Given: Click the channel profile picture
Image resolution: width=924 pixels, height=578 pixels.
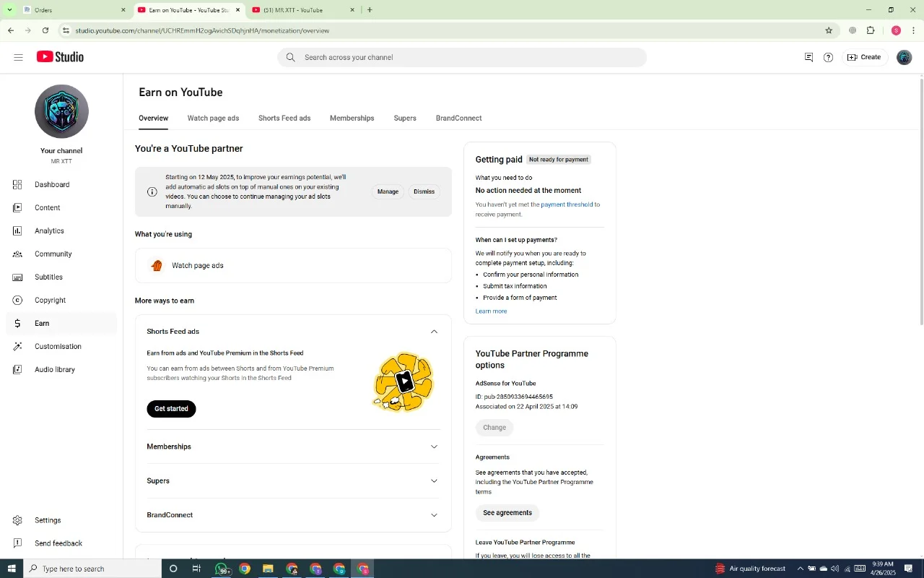Looking at the screenshot, I should 61,111.
